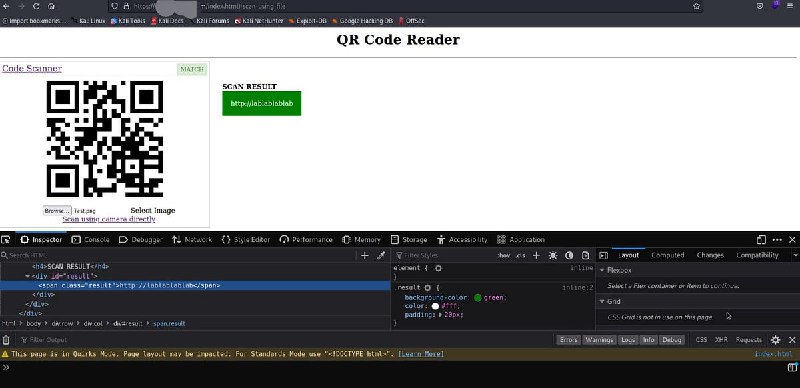Image resolution: width=800 pixels, height=388 pixels.
Task: Open the Code Scanner link
Action: 32,68
